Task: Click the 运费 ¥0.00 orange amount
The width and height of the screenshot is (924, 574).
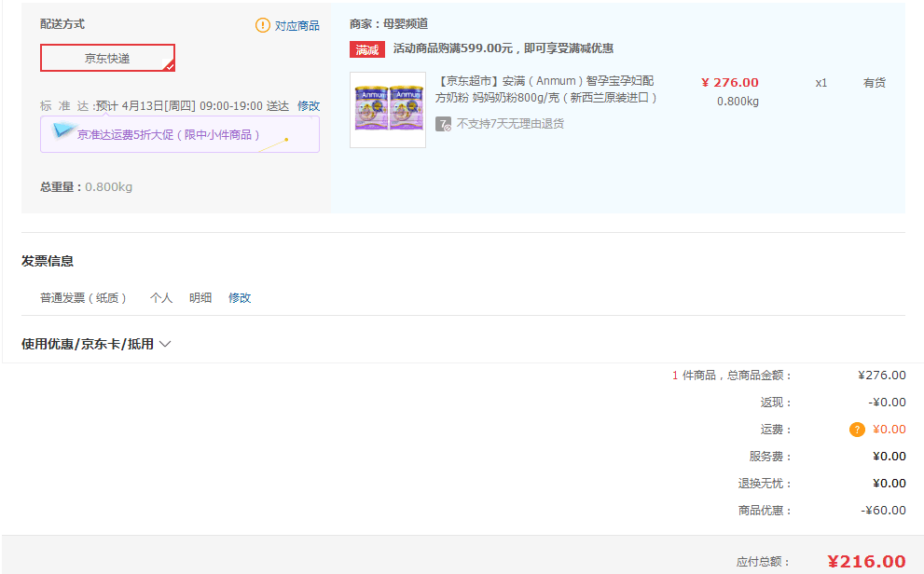Action: (x=890, y=430)
